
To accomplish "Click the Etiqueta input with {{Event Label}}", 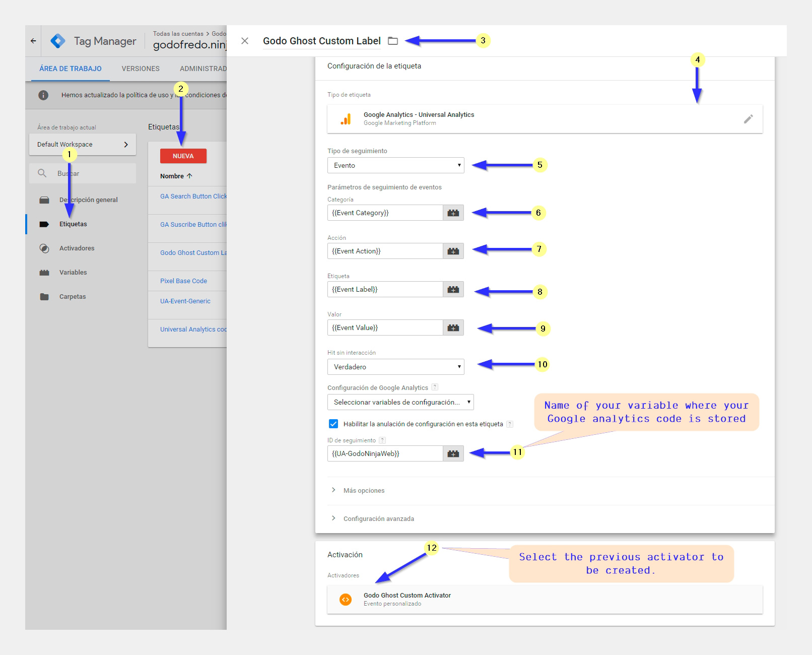I will (385, 289).
